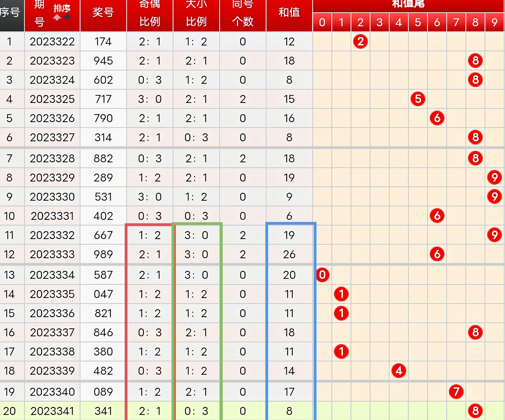The height and width of the screenshot is (420, 505).
Task: Click red ball 9 in row 2023329
Action: [494, 177]
